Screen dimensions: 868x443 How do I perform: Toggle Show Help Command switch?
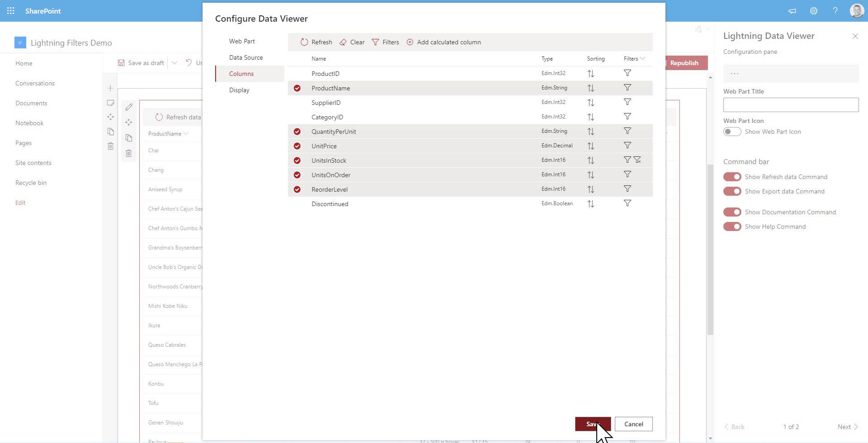click(x=732, y=226)
